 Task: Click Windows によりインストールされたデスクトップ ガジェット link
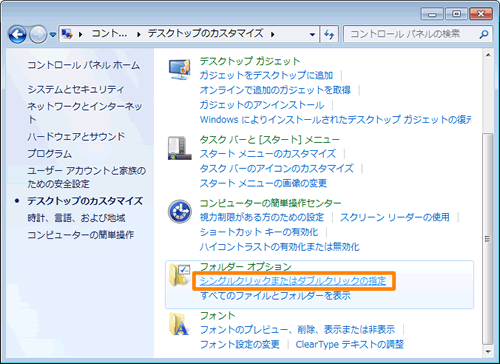coord(335,119)
